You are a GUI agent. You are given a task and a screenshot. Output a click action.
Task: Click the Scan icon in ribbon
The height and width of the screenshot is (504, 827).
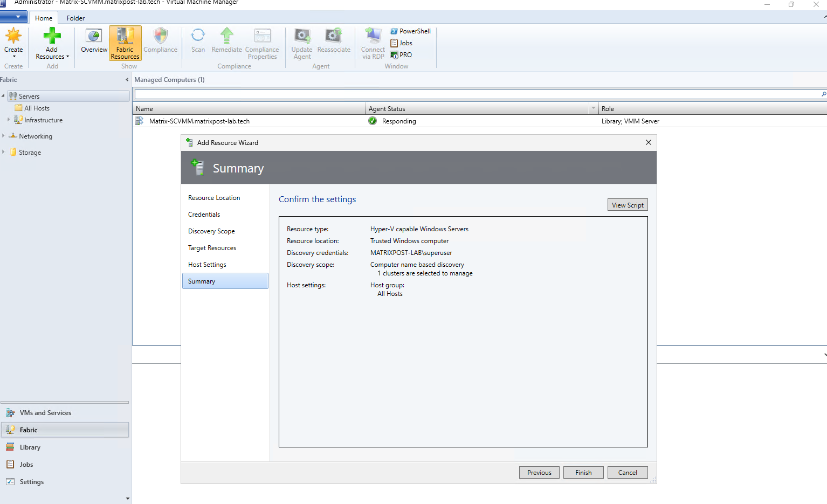198,36
